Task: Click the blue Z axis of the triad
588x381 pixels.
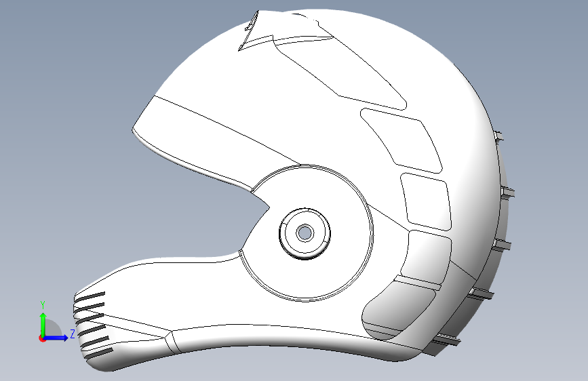Action: coord(57,338)
